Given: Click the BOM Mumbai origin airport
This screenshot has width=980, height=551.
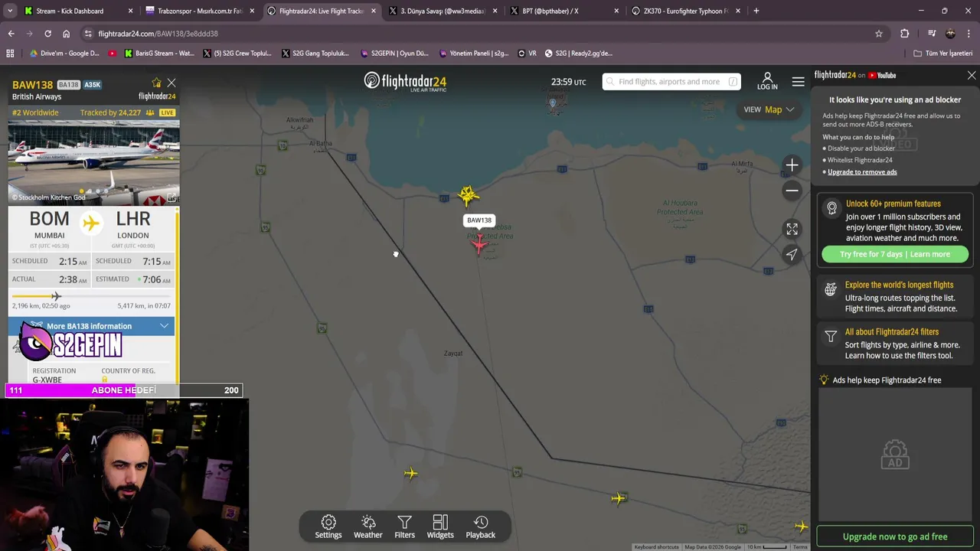Looking at the screenshot, I should coord(49,224).
